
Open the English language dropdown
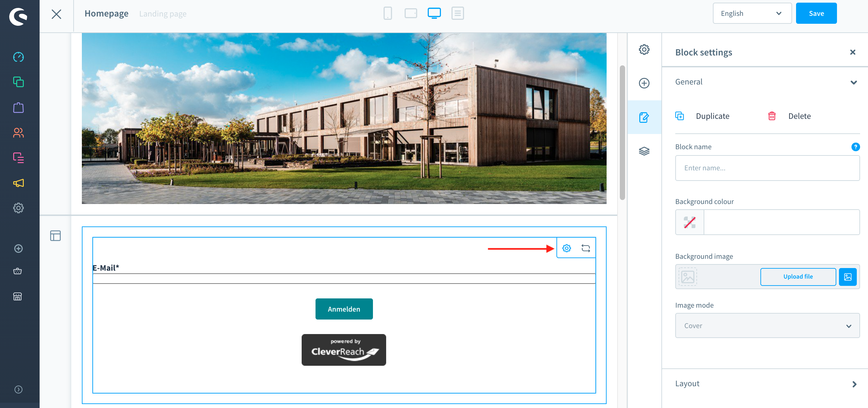point(752,14)
